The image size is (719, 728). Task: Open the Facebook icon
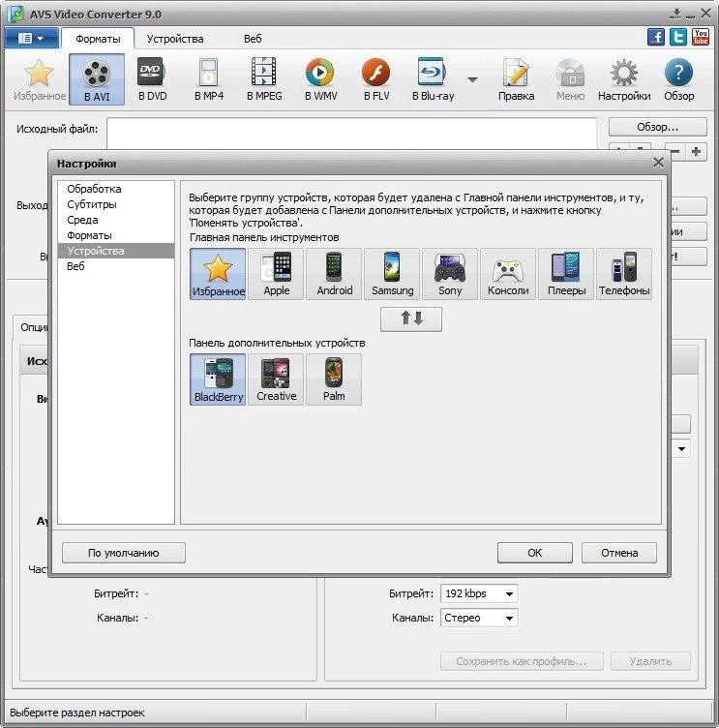click(655, 37)
